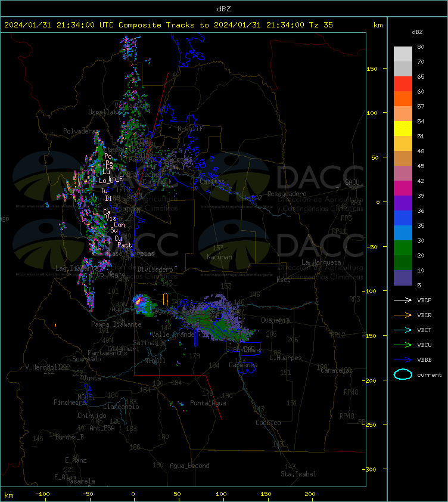Screen dimensions: 448x502
Task: Click the blue VBBB arrow legend icon
Action: pos(403,360)
